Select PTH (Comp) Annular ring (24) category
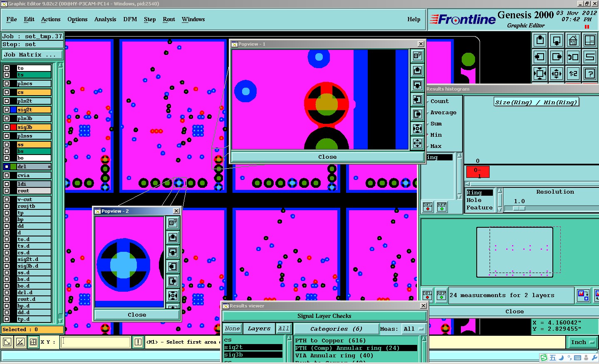This screenshot has height=364, width=599. pyautogui.click(x=356, y=348)
